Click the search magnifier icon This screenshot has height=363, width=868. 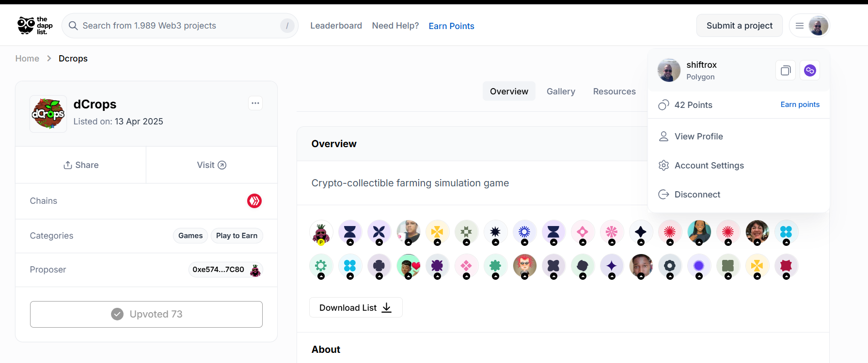tap(73, 26)
